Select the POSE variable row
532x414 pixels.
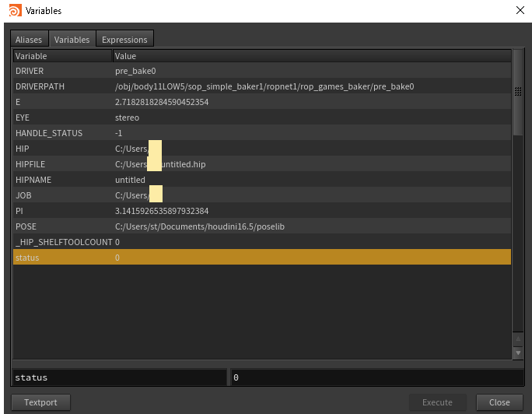262,226
